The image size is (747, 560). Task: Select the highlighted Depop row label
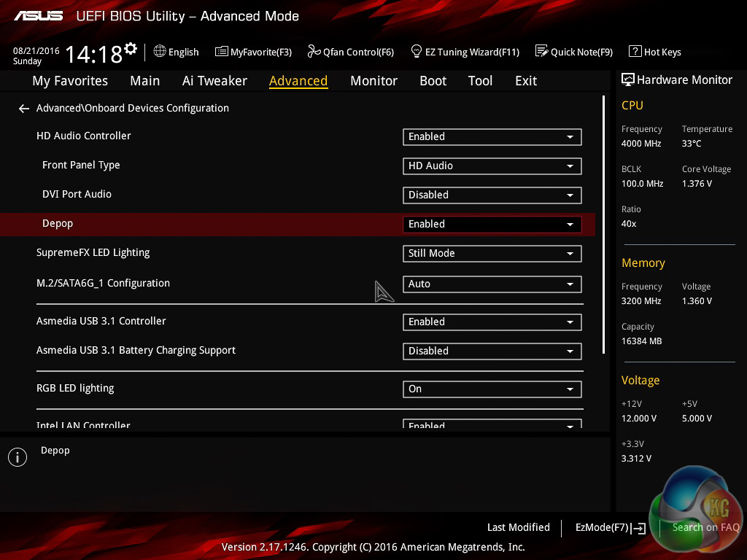pos(58,223)
